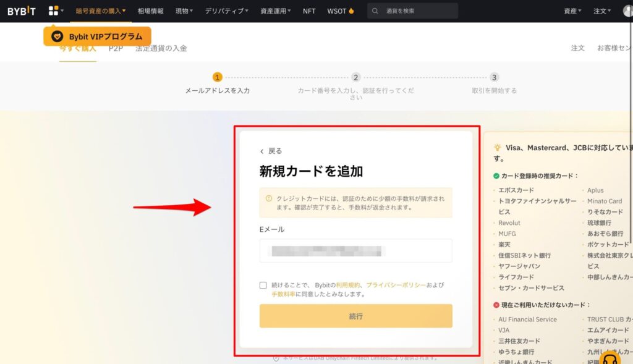This screenshot has height=364, width=633.
Task: Open the プライバシーポリシー link
Action: point(396,285)
